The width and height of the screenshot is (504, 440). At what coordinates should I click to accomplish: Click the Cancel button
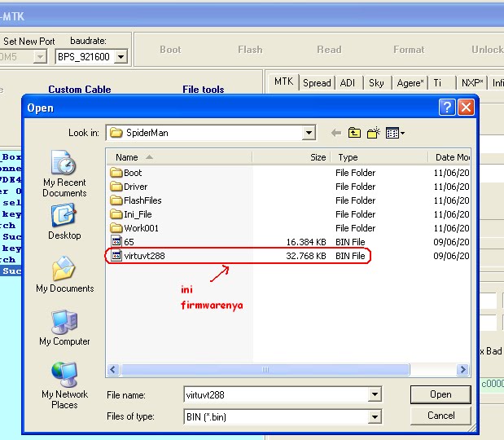coord(440,416)
